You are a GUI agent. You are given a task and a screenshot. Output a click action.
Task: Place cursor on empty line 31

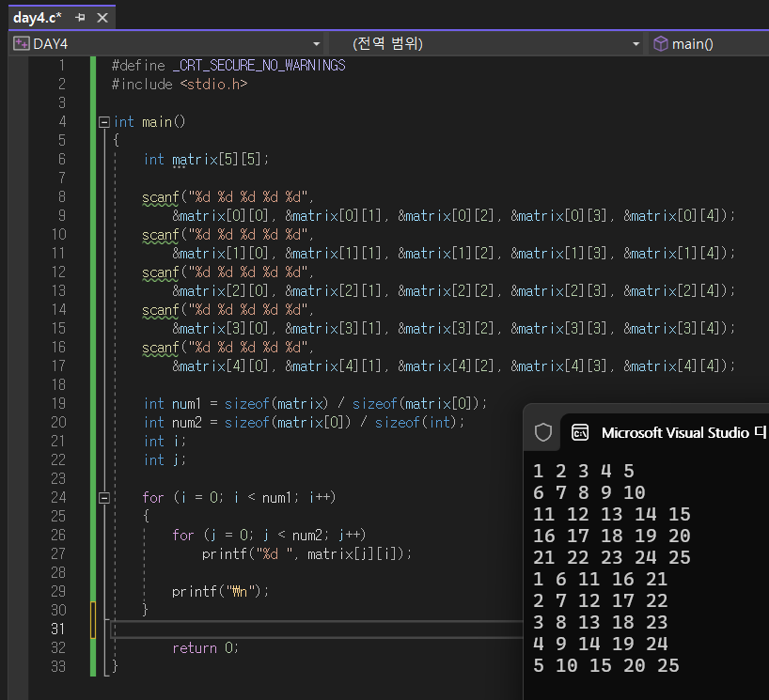click(316, 630)
